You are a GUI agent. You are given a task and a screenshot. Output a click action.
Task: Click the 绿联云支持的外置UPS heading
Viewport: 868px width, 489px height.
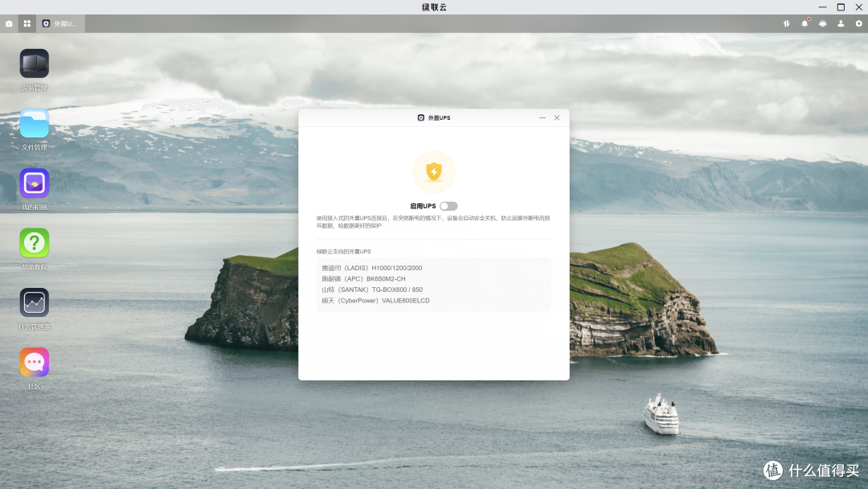344,252
